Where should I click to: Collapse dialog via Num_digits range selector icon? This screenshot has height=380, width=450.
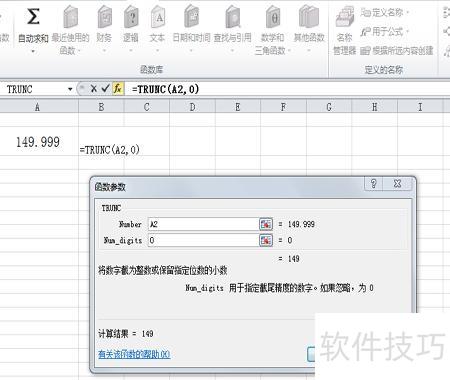266,240
